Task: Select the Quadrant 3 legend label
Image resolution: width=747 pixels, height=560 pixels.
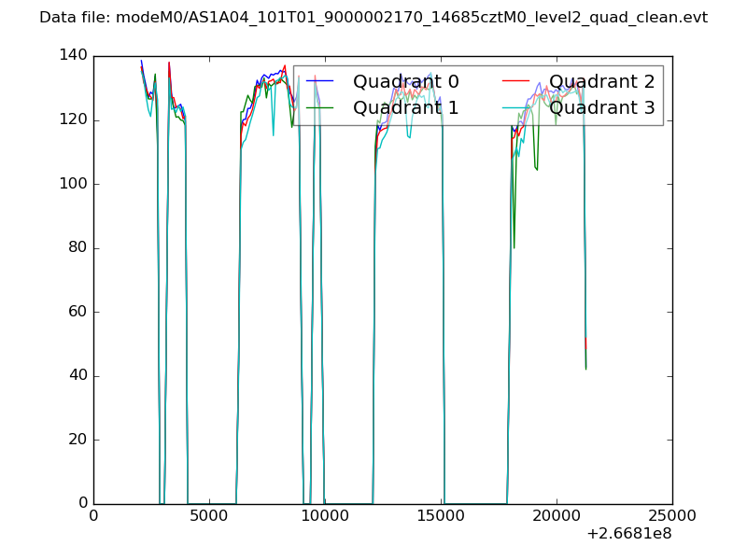Action: [601, 107]
